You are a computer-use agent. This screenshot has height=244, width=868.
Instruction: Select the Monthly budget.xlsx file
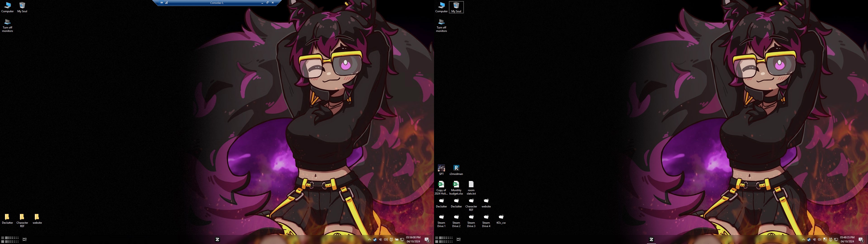pos(456,188)
